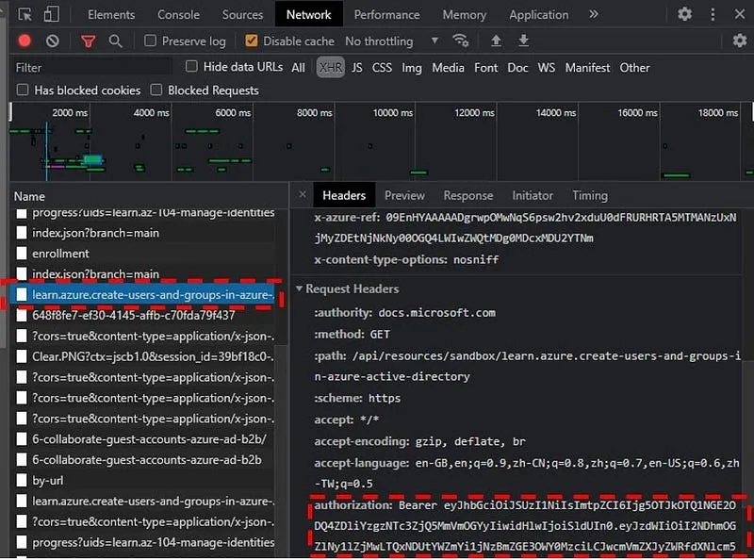The image size is (754, 560).
Task: Select the enrollment request row
Action: (144, 254)
